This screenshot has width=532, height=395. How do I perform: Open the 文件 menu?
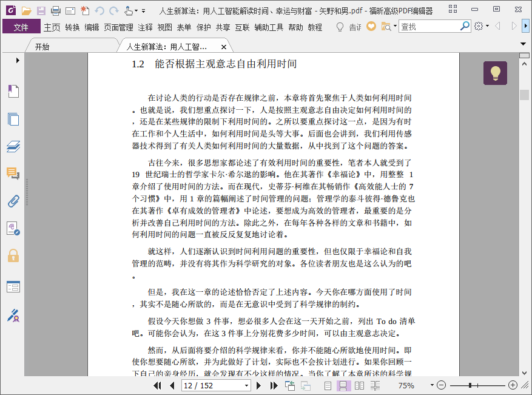21,27
